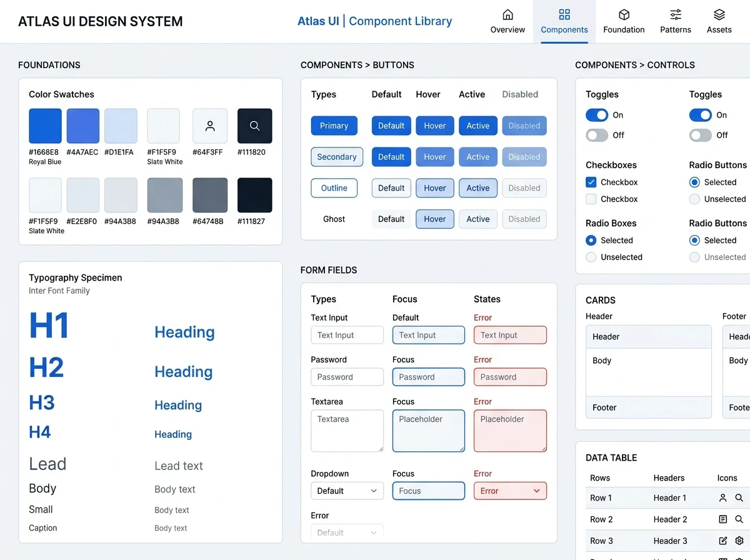Enable the Off toggle above the upper Radio Buttons
750x560 pixels.
click(701, 135)
